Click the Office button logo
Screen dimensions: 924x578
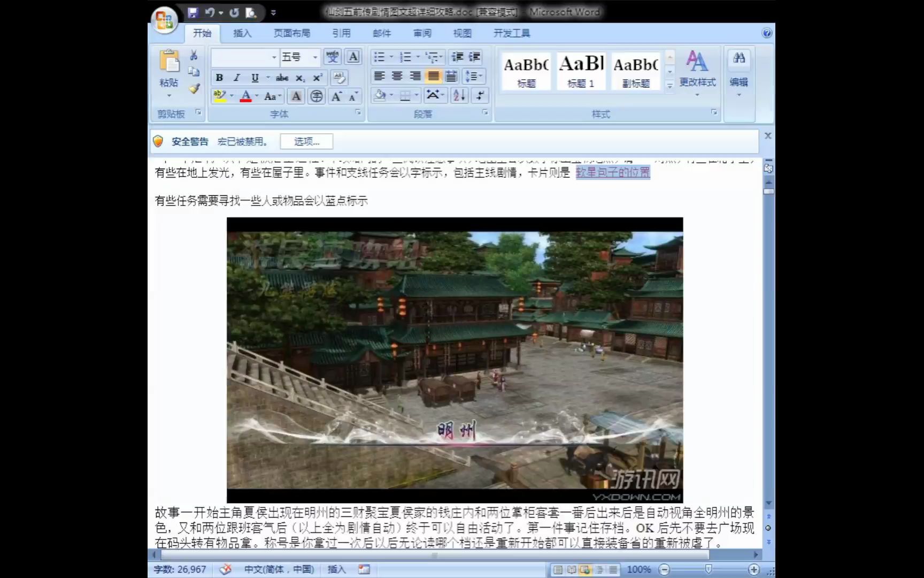point(164,20)
